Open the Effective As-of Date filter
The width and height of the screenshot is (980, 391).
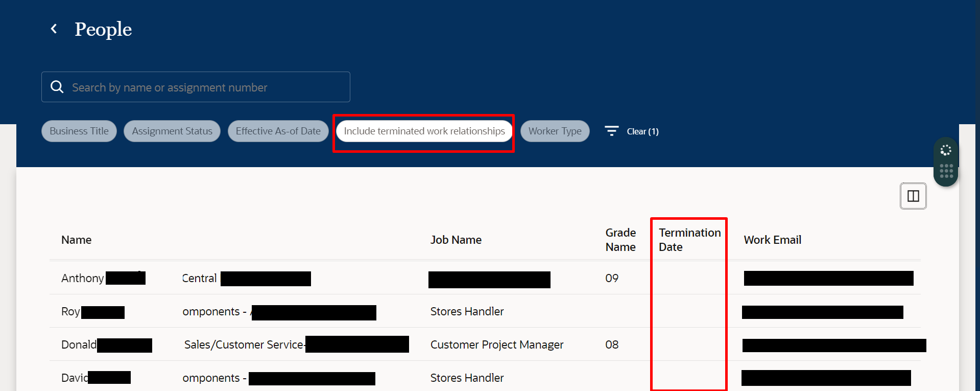pos(278,131)
